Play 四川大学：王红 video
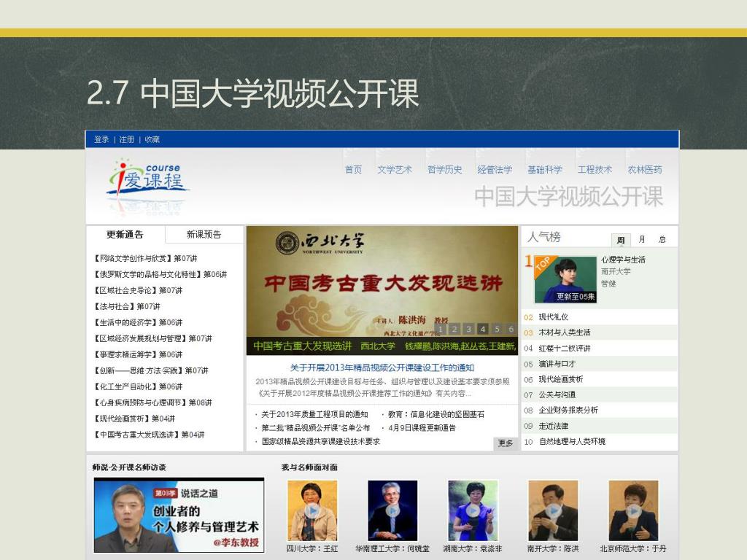Image resolution: width=747 pixels, height=560 pixels. 312,511
